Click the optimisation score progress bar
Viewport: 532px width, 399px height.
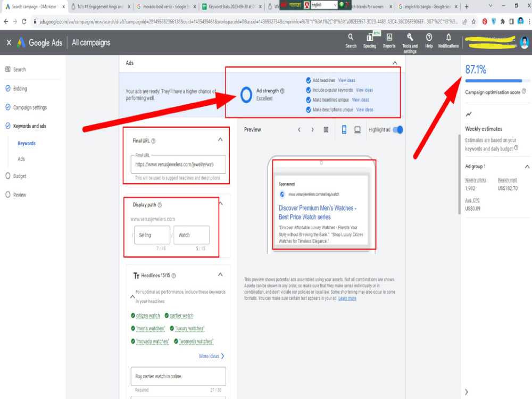click(x=497, y=81)
